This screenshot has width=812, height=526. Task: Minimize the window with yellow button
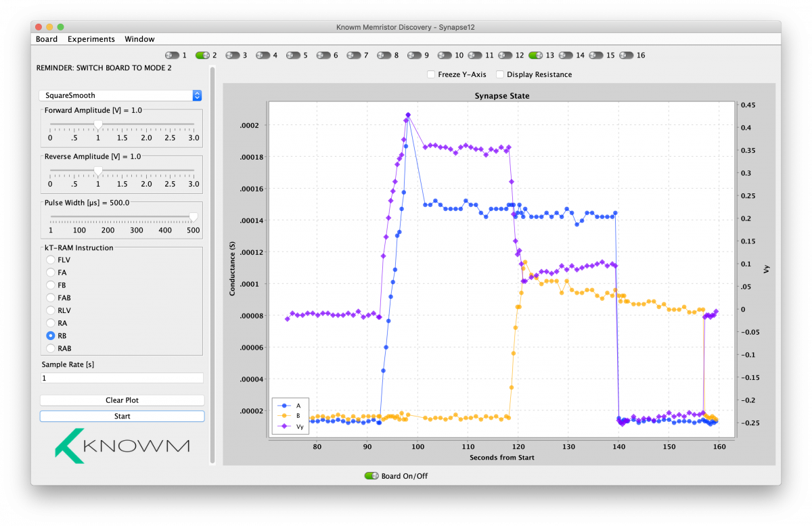(x=49, y=27)
